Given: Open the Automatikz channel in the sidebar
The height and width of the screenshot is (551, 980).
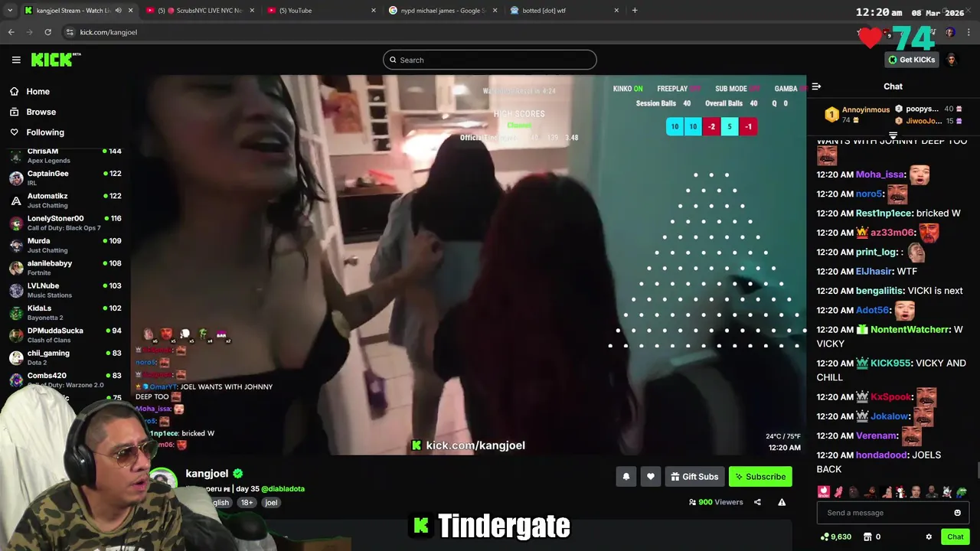Looking at the screenshot, I should (x=65, y=201).
